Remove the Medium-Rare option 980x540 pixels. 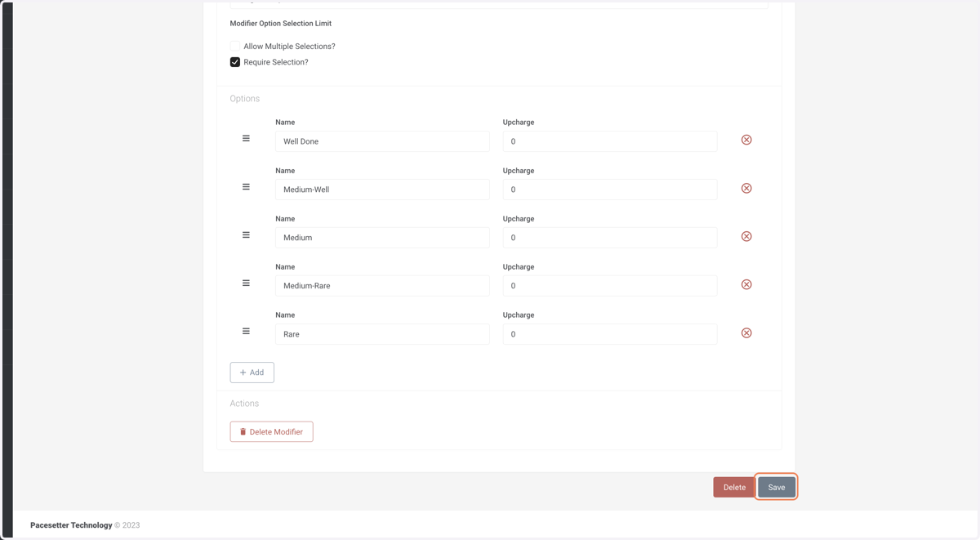[x=746, y=284]
